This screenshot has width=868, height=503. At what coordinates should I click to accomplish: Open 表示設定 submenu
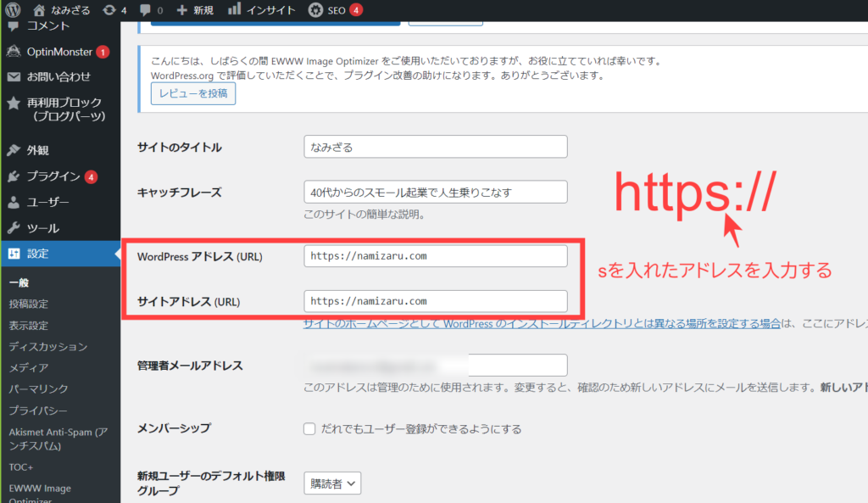(28, 325)
